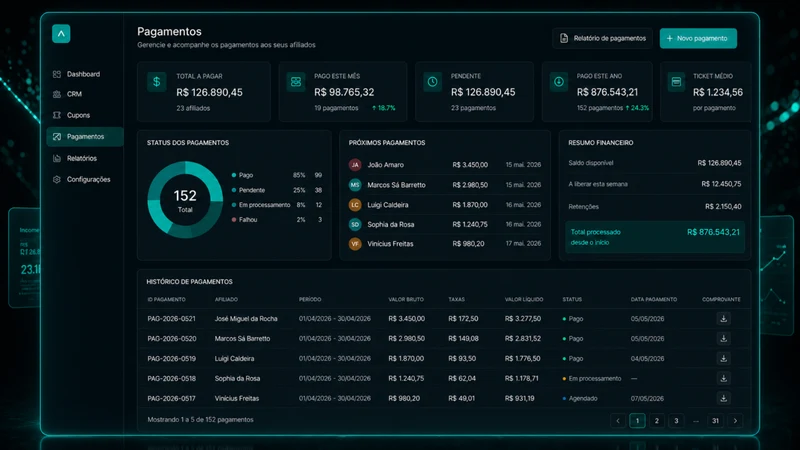The width and height of the screenshot is (800, 450).
Task: Click Marcos Sá Barretto in history table
Action: coord(242,339)
